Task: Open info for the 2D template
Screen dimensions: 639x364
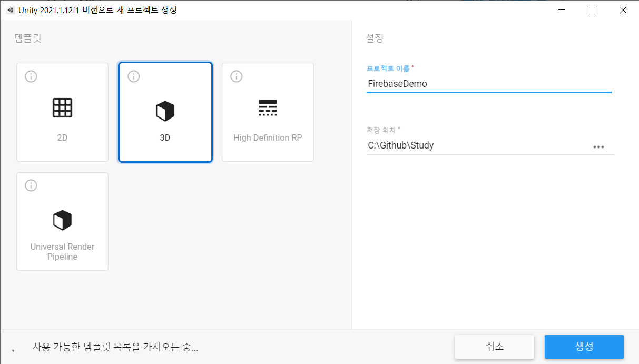Action: 31,76
